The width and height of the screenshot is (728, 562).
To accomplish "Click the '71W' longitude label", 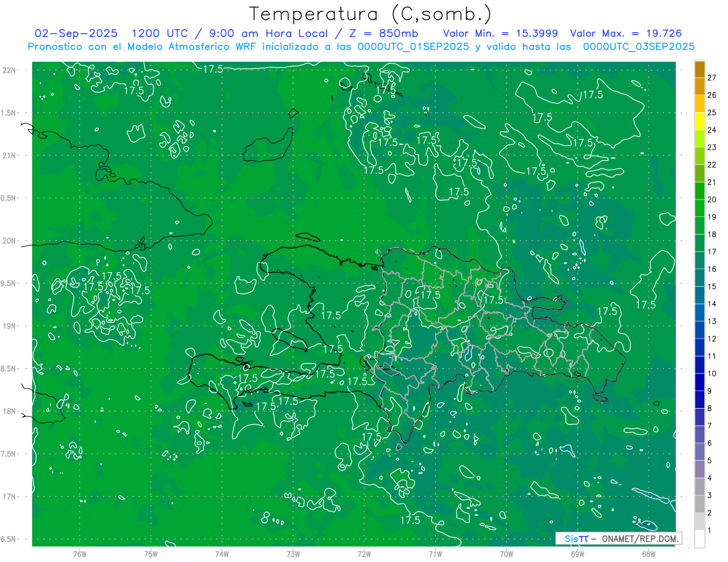I will coord(435,554).
